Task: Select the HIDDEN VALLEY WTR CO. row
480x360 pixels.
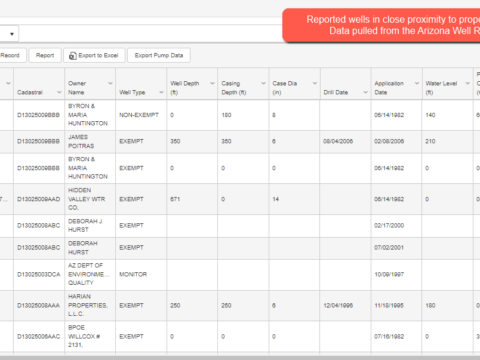Action: pyautogui.click(x=240, y=199)
